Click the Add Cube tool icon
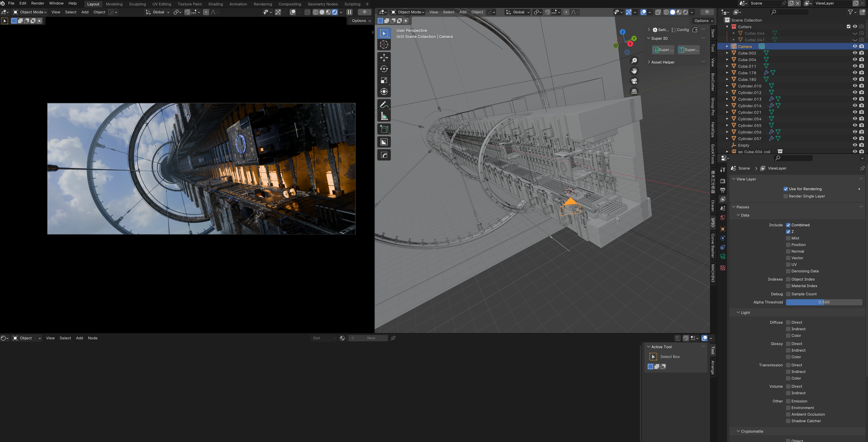 [384, 129]
